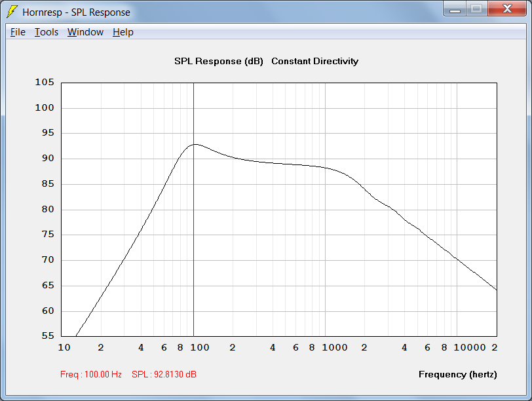Screen dimensions: 532x401
Task: Click the Constant Directivity label
Action: pos(314,61)
